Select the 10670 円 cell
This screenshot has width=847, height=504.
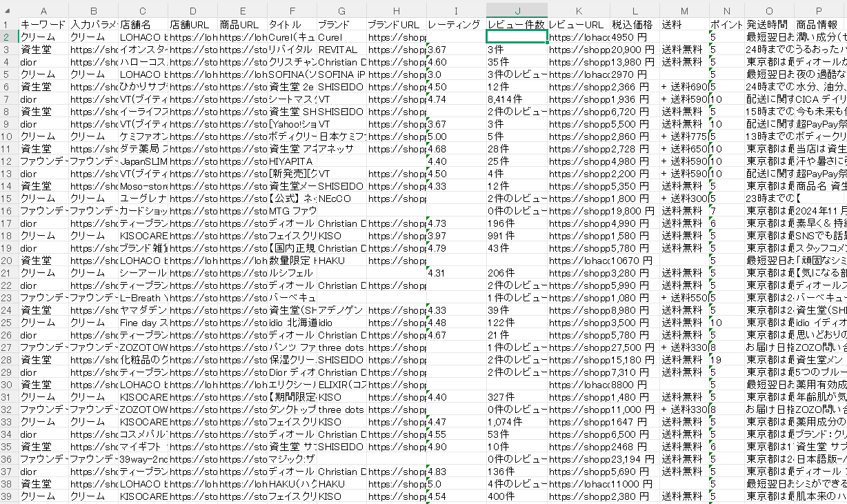coord(635,261)
